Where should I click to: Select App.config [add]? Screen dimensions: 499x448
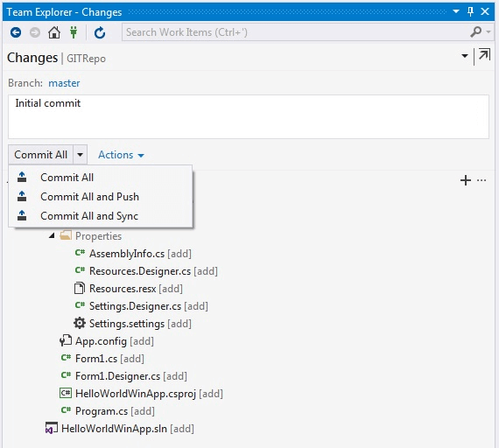(115, 341)
